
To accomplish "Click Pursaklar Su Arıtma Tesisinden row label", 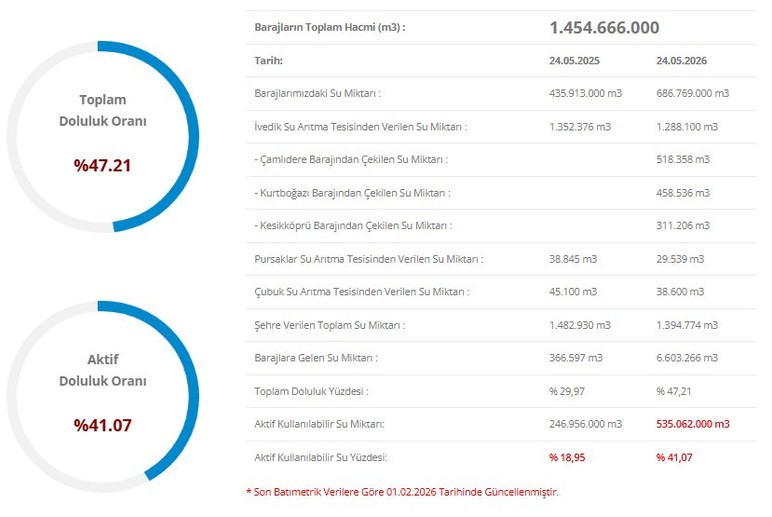I will (x=369, y=259).
